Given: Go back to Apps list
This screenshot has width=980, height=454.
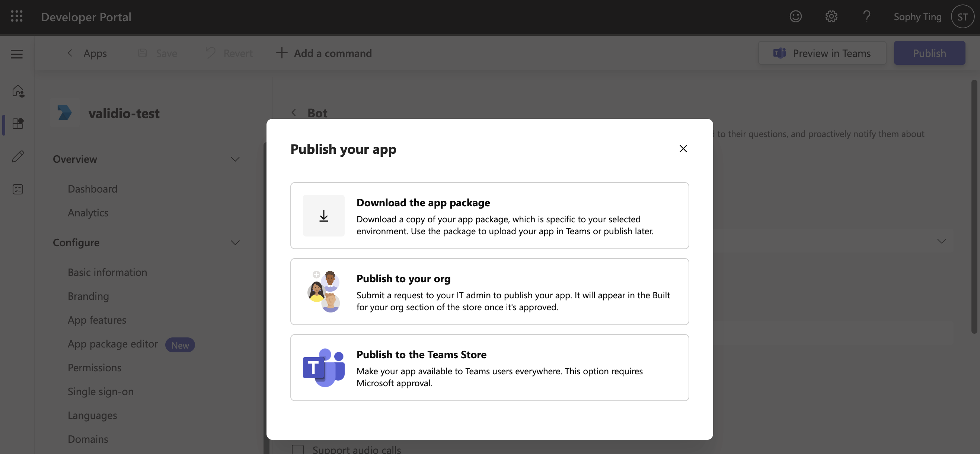Looking at the screenshot, I should click(x=87, y=53).
